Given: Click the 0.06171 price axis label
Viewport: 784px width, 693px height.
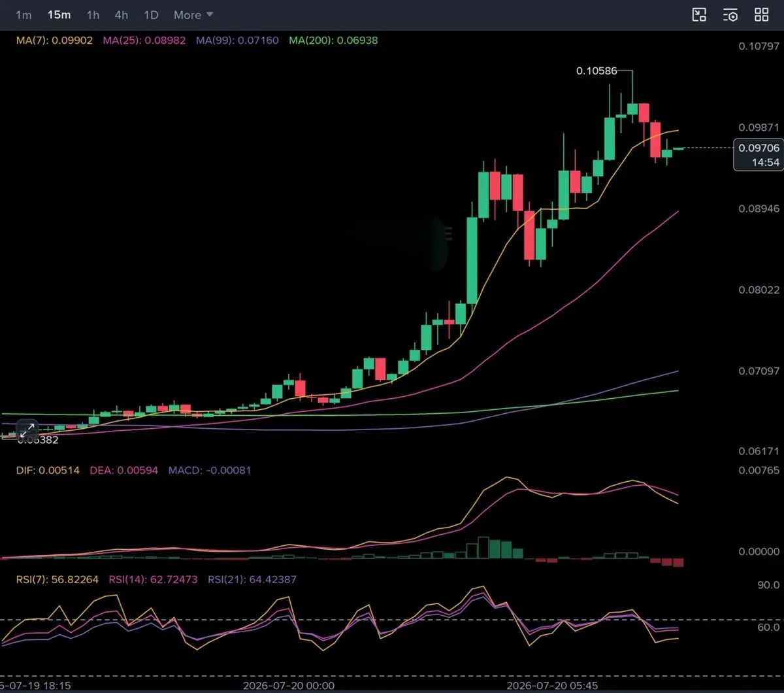Looking at the screenshot, I should [x=759, y=452].
